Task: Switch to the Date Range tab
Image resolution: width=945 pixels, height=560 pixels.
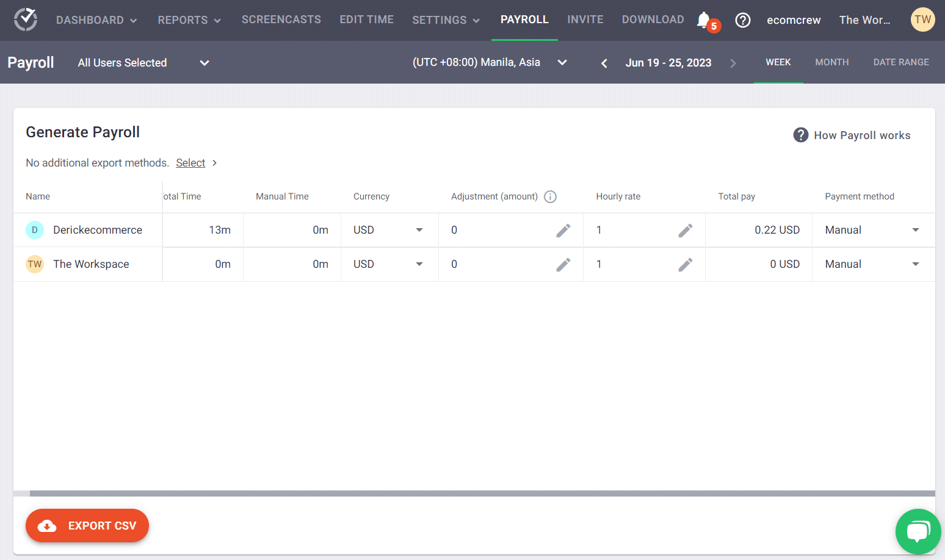Action: pos(901,62)
